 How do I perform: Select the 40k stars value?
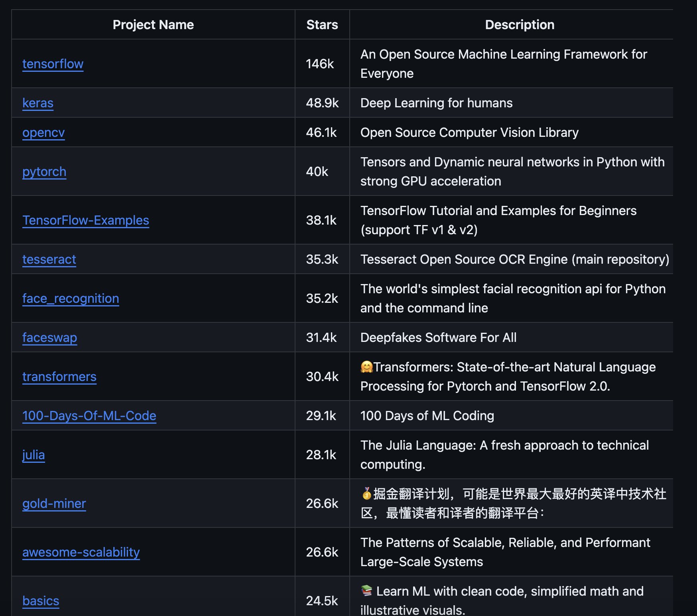[317, 172]
